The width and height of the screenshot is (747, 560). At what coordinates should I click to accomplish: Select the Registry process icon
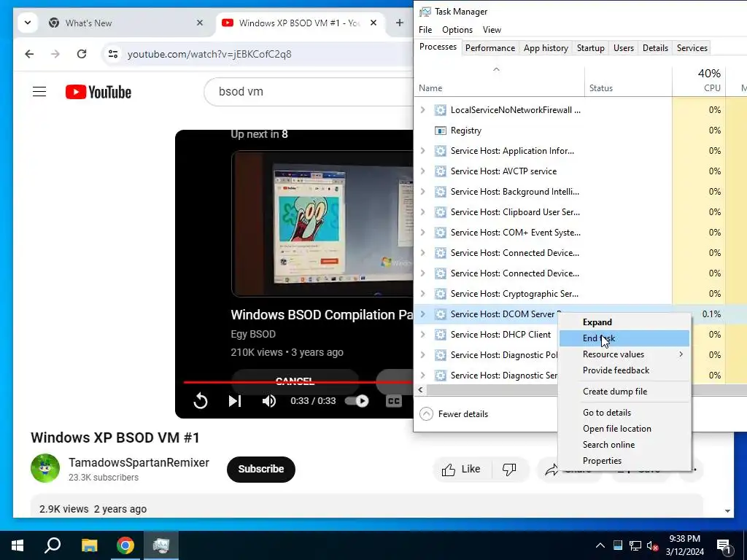(x=440, y=131)
